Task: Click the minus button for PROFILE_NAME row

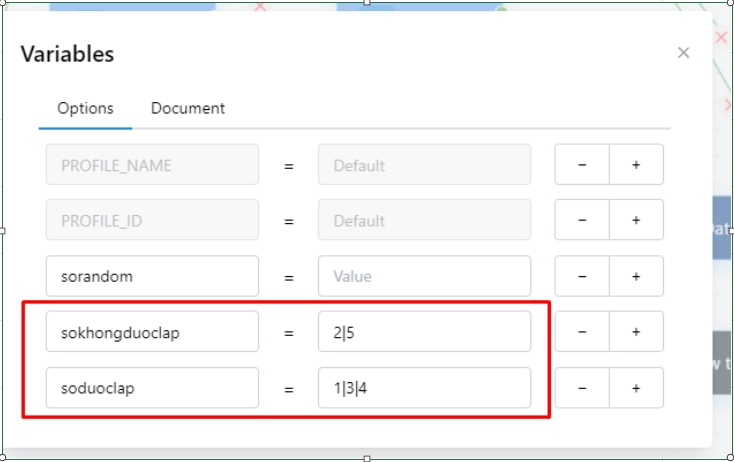Action: (582, 165)
